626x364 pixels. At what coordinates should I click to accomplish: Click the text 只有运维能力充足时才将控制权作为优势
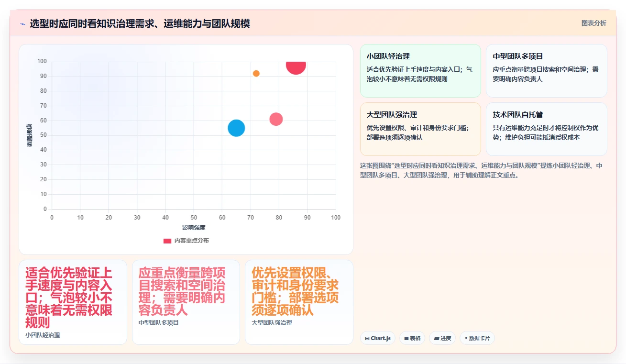coord(546,132)
